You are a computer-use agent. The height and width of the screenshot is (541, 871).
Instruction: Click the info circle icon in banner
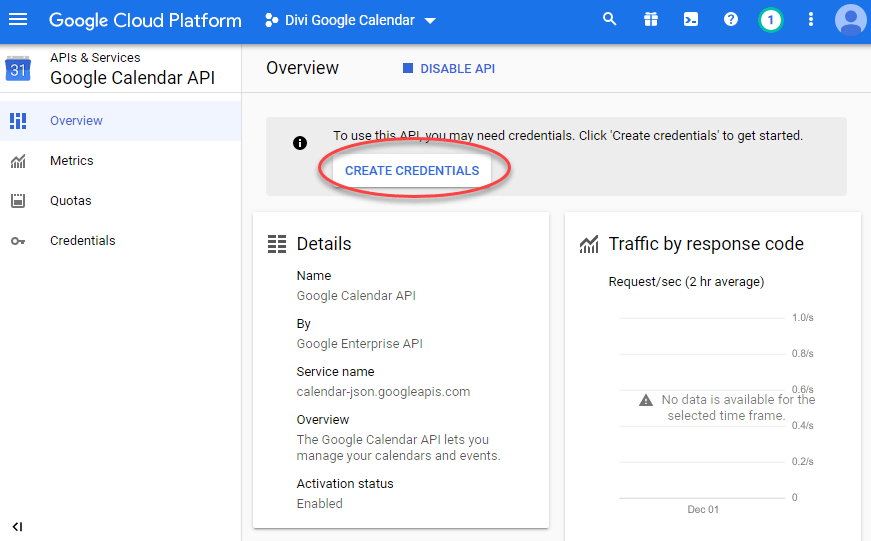point(300,143)
